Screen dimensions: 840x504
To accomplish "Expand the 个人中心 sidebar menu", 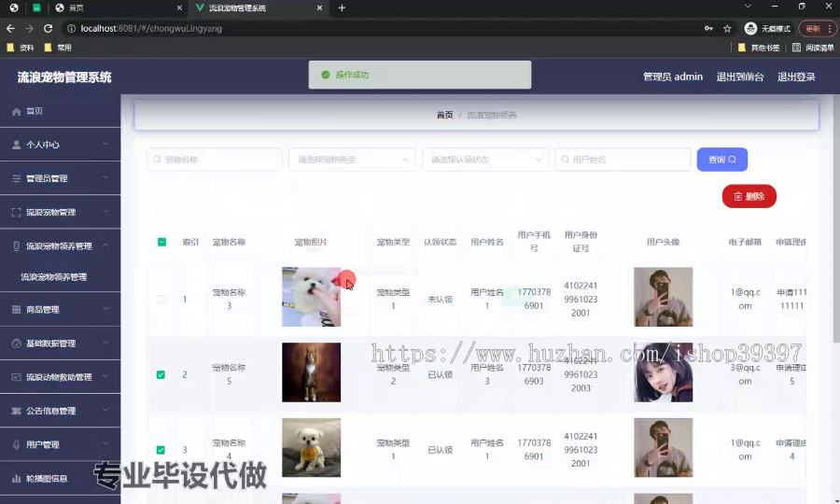I will (x=60, y=145).
